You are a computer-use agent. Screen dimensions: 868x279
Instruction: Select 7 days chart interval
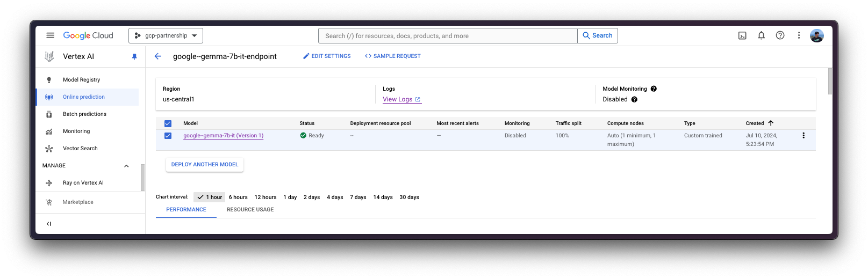point(358,197)
